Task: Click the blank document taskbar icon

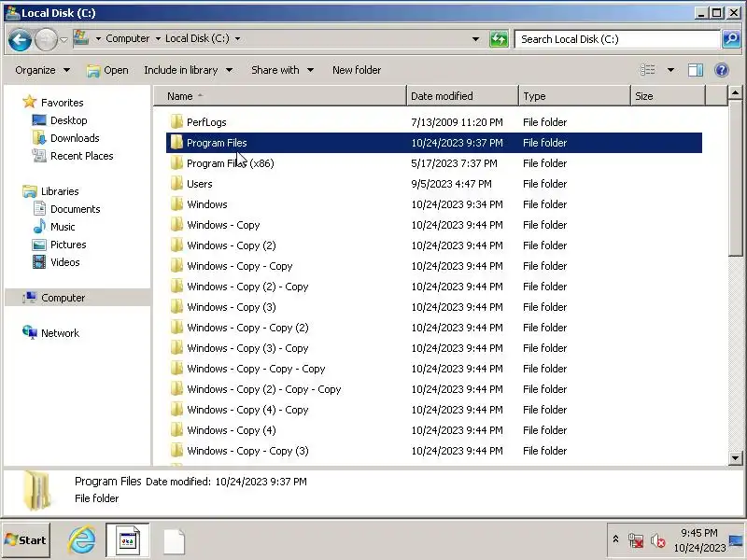Action: [x=174, y=541]
